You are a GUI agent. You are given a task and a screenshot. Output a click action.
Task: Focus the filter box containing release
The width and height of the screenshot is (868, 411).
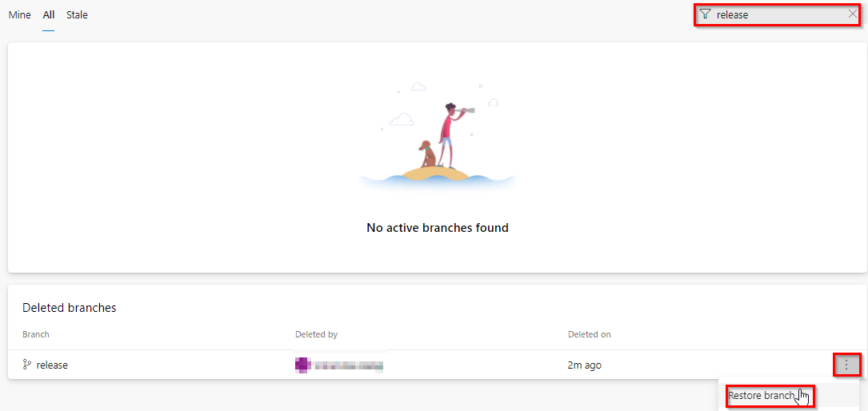click(x=778, y=15)
